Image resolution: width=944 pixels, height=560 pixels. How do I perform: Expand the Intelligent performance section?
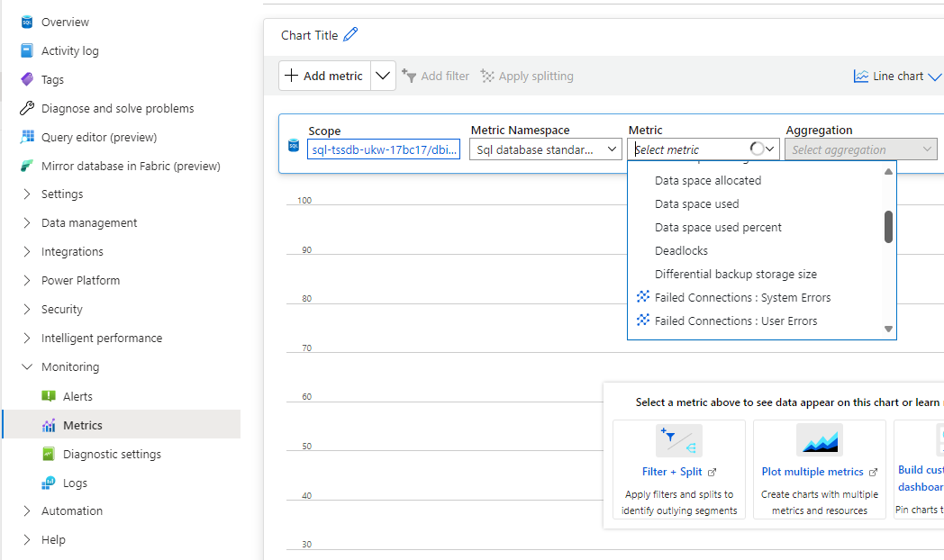point(26,338)
